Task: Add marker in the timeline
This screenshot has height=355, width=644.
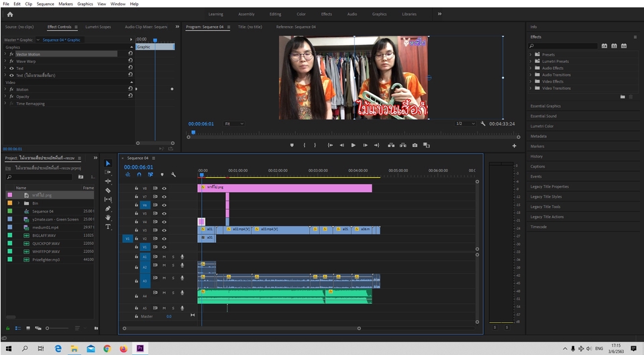Action: tap(162, 174)
